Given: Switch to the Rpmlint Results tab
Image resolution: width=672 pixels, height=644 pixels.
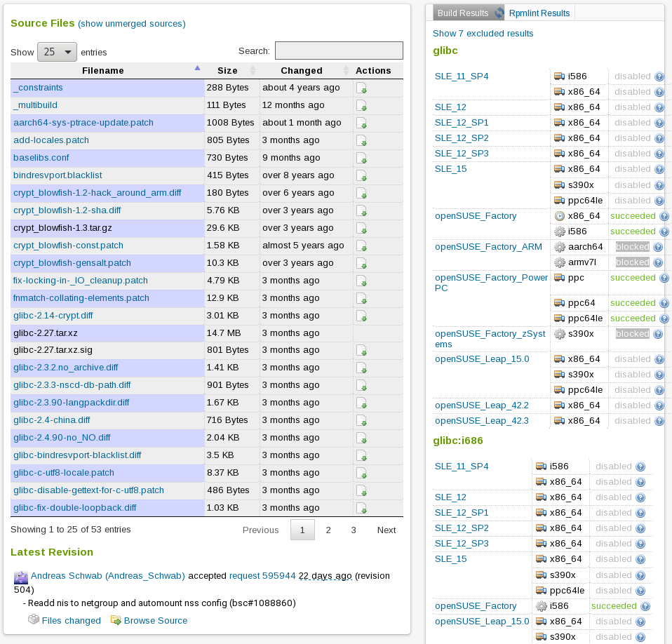Looking at the screenshot, I should [x=539, y=13].
